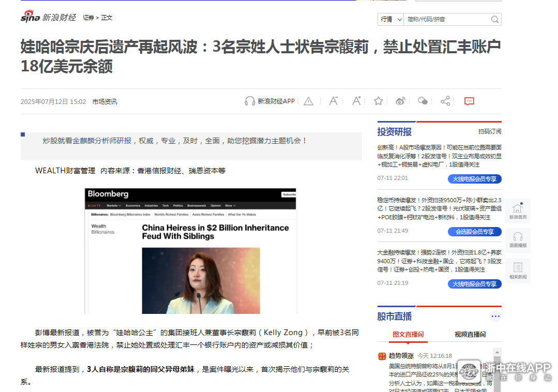Switch to the 视频直播间 tab
Screen dimensions: 558x392
point(470,335)
